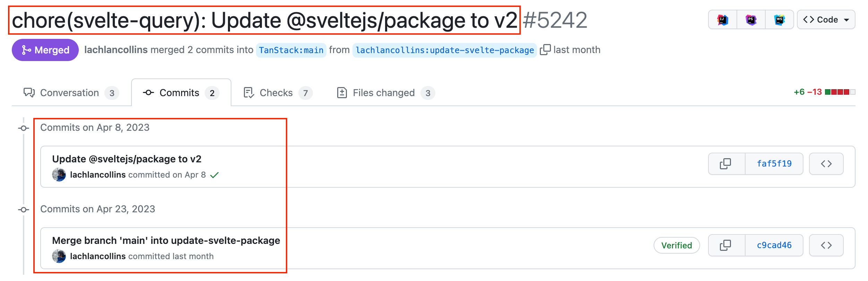Open commit hash c9cad46 link

[774, 245]
